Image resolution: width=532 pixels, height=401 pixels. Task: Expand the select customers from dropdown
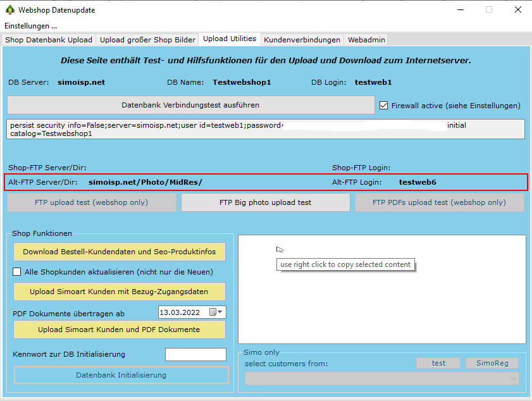[513, 378]
